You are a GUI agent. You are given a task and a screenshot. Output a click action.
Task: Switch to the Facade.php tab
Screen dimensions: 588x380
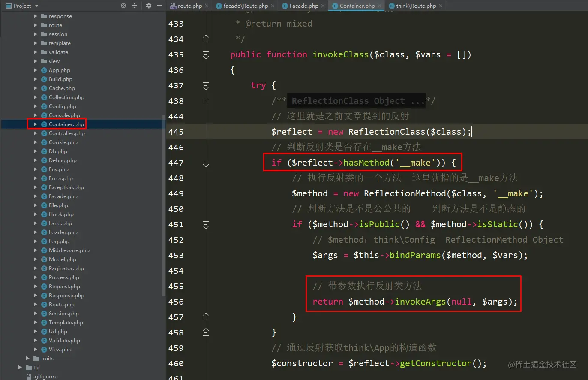coord(304,6)
